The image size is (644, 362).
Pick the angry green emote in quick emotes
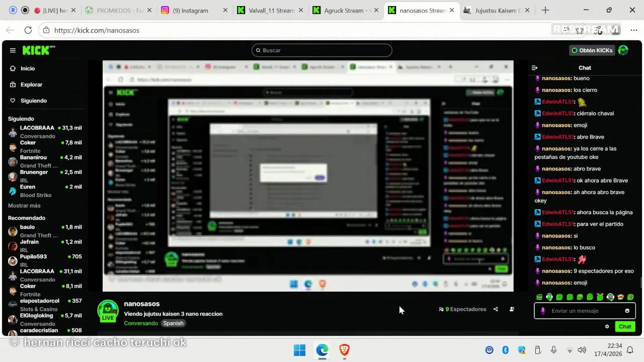[x=539, y=297]
